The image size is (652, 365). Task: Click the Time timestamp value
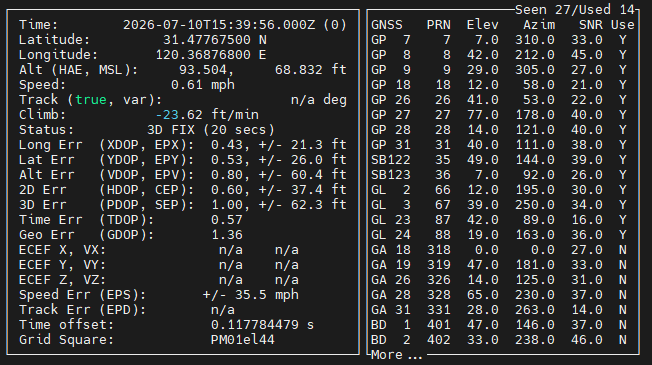pos(235,25)
